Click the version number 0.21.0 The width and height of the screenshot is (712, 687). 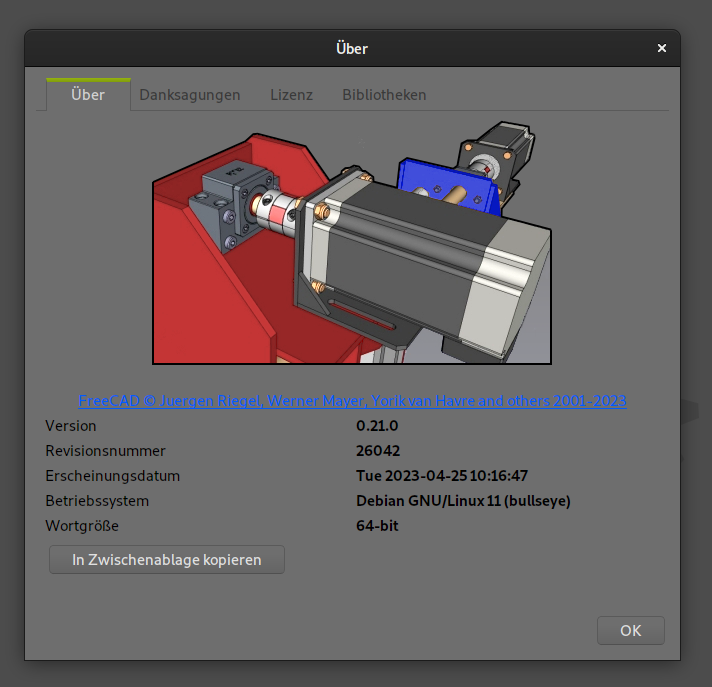click(x=377, y=425)
